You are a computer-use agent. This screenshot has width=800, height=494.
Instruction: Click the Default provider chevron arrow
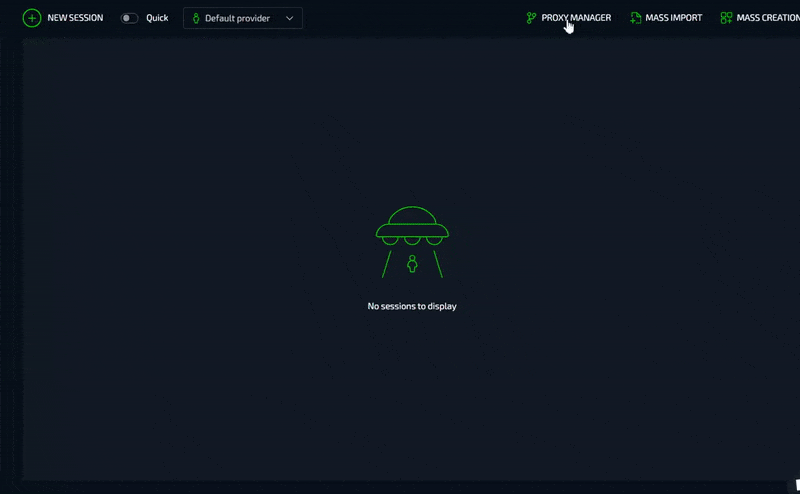289,18
